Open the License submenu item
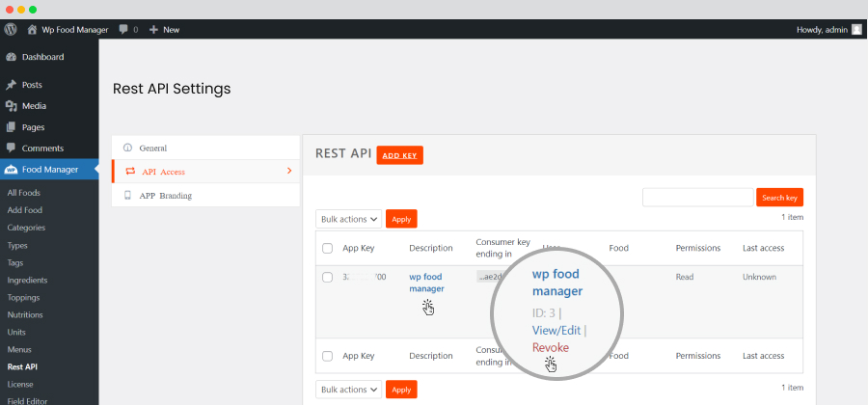Image resolution: width=868 pixels, height=405 pixels. pos(20,384)
